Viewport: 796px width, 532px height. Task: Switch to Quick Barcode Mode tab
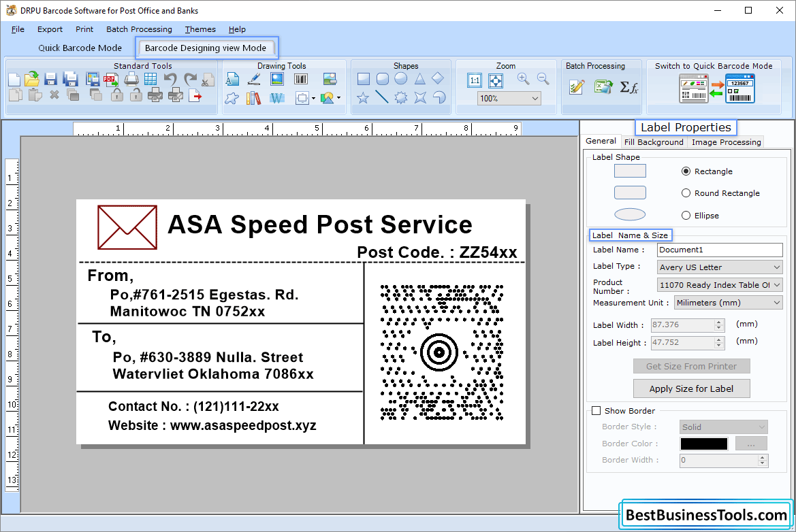click(80, 48)
